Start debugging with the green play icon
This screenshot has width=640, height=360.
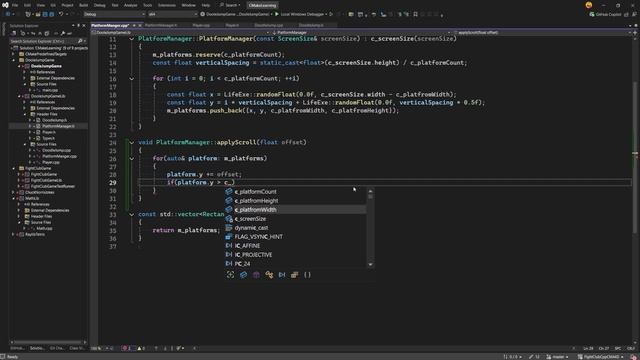pos(277,14)
